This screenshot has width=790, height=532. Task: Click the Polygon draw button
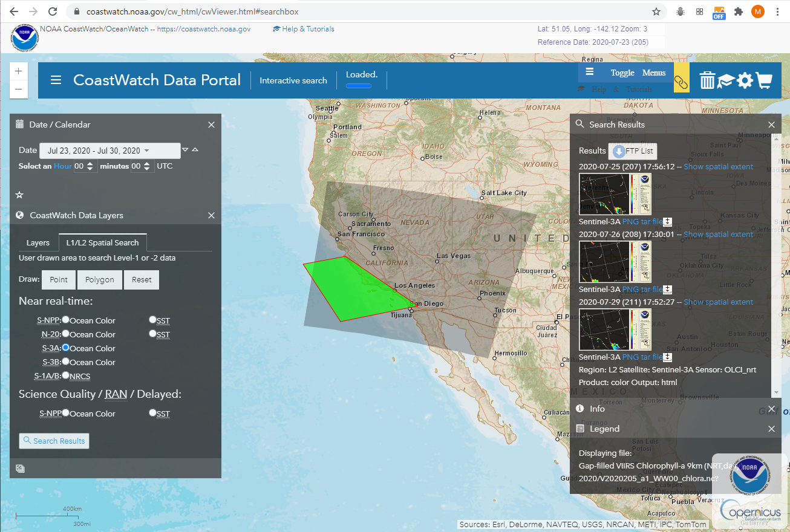point(100,280)
